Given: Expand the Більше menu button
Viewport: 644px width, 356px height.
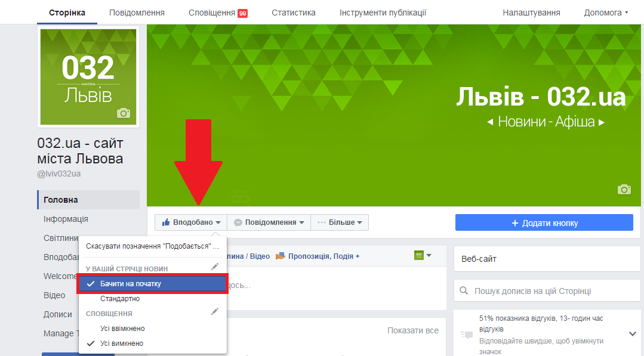Looking at the screenshot, I should coord(340,222).
